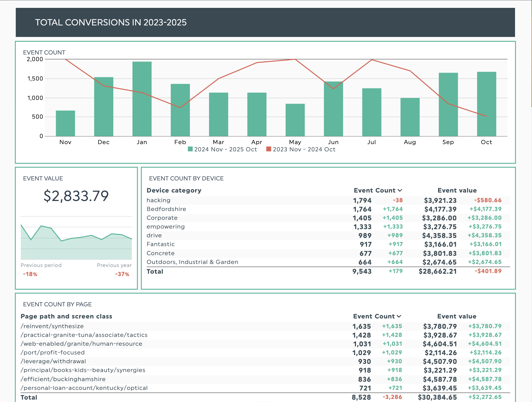Viewport: 532px width, 402px height.
Task: Sort page table by Event Count arrow
Action: point(399,316)
